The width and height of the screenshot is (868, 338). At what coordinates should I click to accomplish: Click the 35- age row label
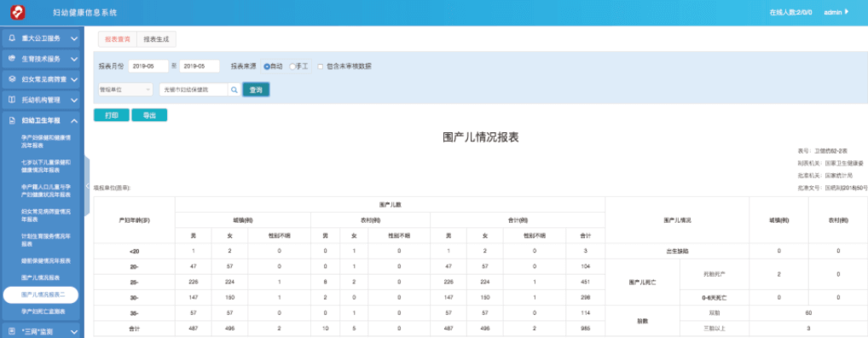pos(134,313)
